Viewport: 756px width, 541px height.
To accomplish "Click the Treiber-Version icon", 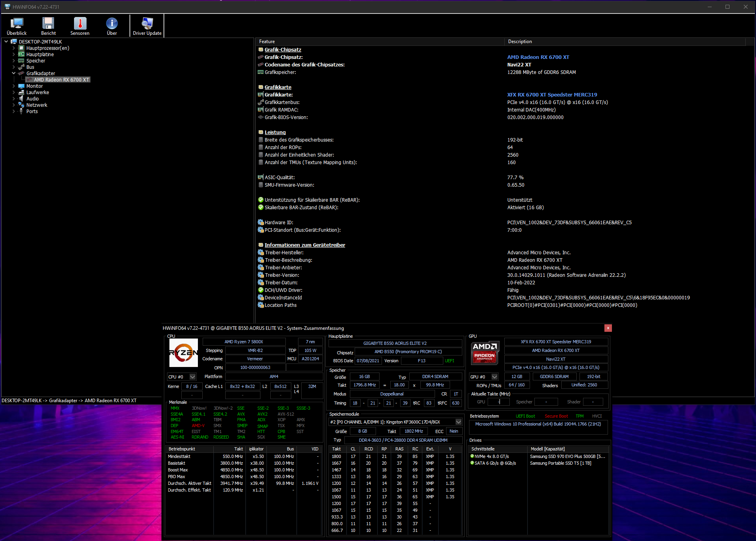I will 260,275.
